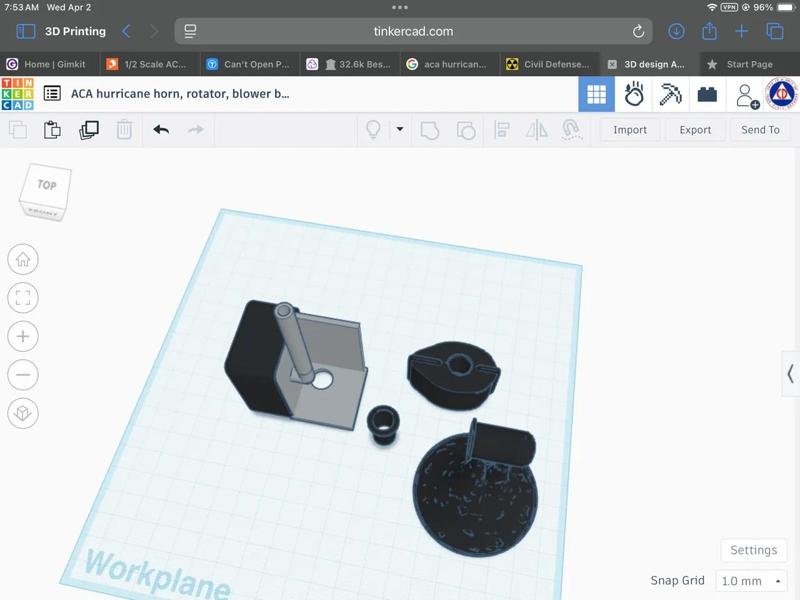Image resolution: width=800 pixels, height=600 pixels.
Task: Zoom in with the plus button
Action: (x=23, y=336)
